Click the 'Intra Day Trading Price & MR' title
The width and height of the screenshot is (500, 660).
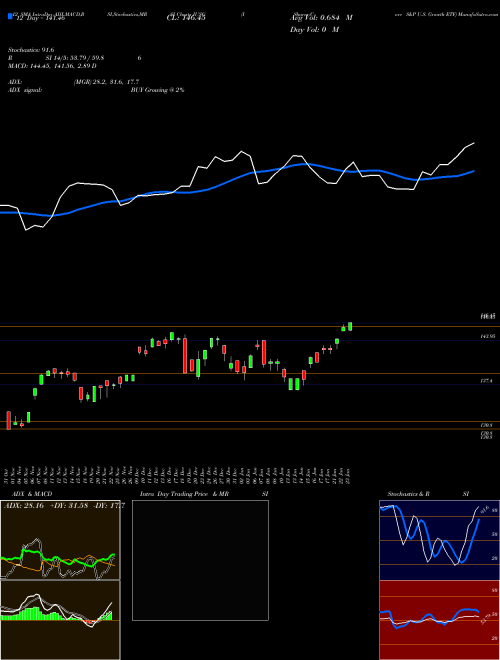point(184,494)
